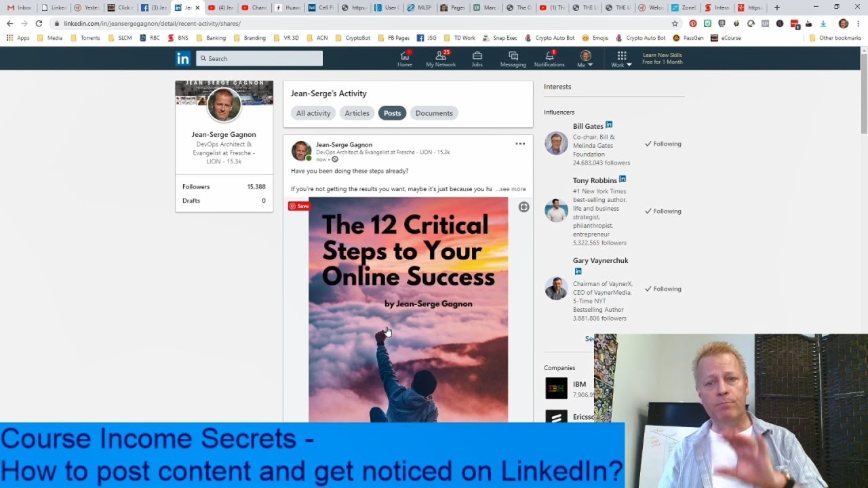The height and width of the screenshot is (488, 868).
Task: Toggle Following for Tony Robbins
Action: pos(663,211)
